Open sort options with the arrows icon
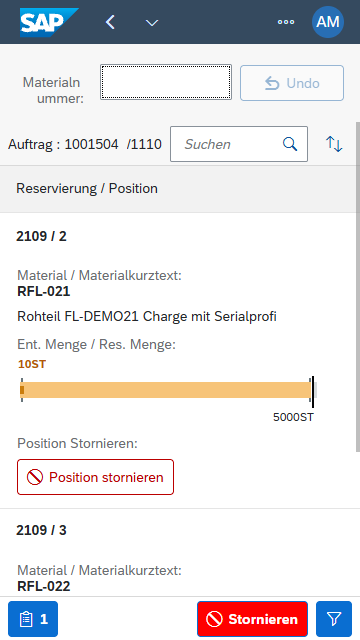This screenshot has width=360, height=640. 334,144
